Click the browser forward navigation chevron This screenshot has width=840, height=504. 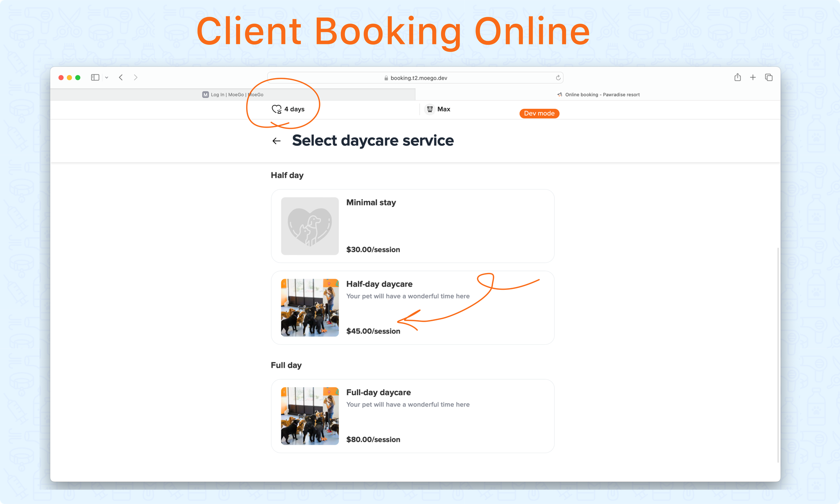(x=136, y=77)
